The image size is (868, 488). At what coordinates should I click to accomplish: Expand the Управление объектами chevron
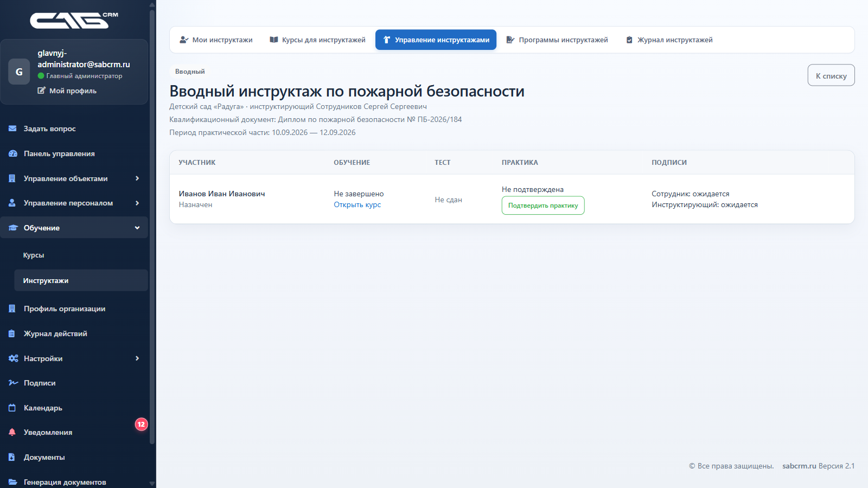coord(137,178)
